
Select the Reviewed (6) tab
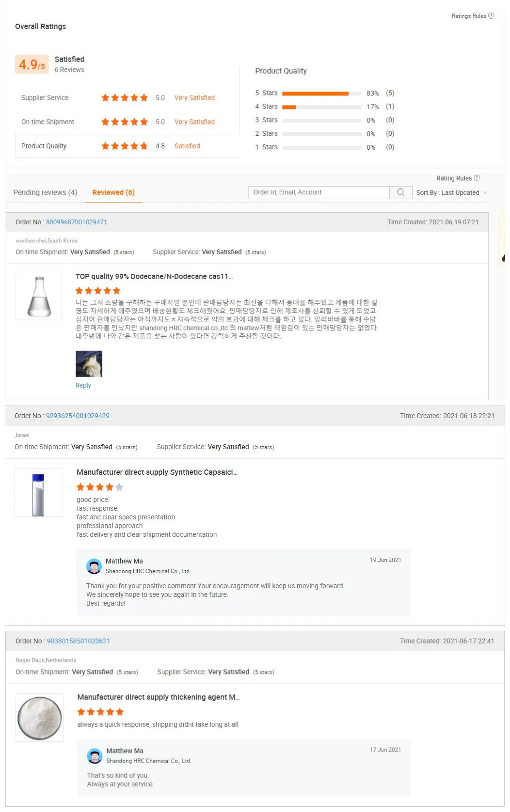pos(113,192)
